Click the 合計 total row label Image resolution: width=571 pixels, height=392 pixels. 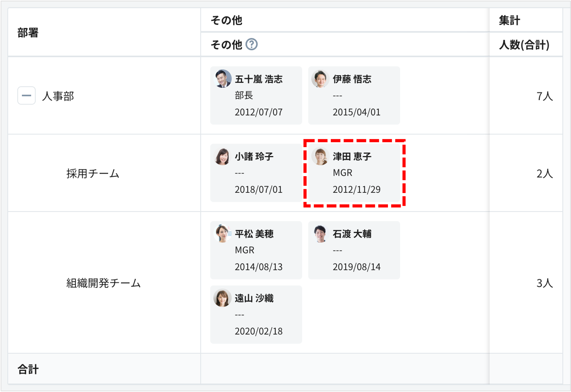(x=28, y=369)
